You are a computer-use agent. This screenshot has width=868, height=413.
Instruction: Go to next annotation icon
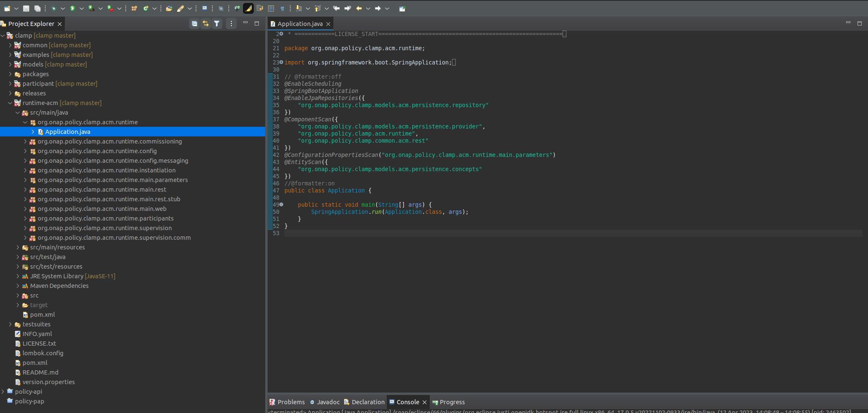click(299, 8)
